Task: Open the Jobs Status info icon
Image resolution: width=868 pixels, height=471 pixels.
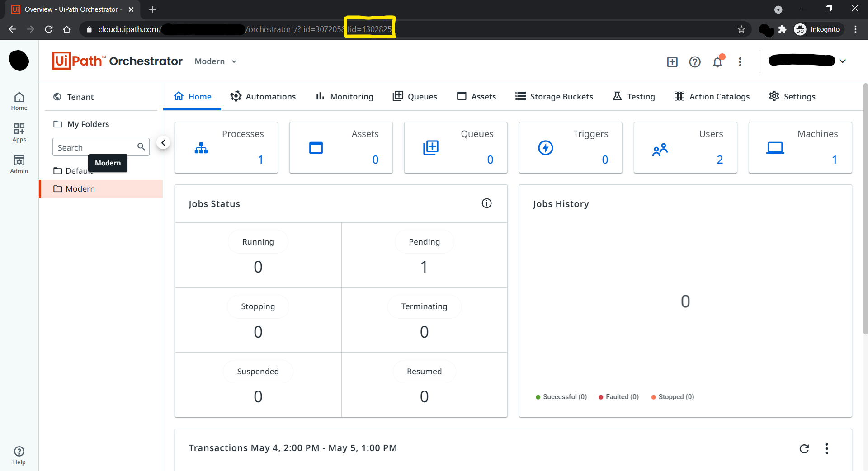Action: click(486, 203)
